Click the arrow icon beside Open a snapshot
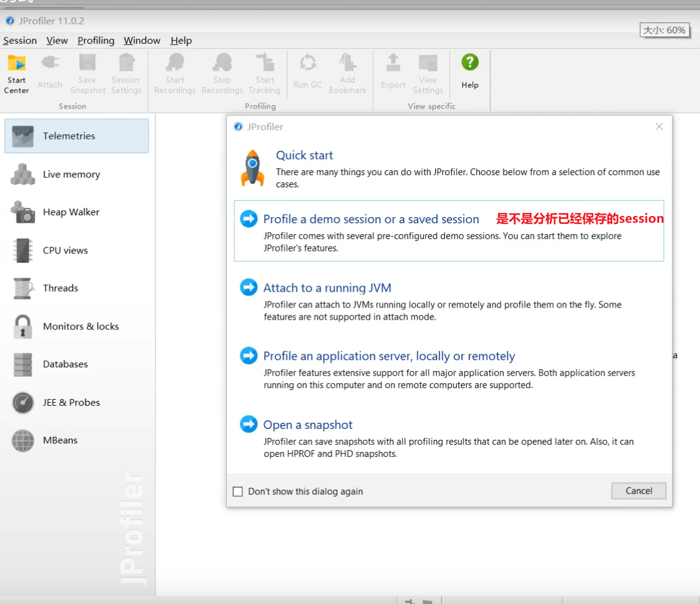700x604 pixels. tap(249, 424)
